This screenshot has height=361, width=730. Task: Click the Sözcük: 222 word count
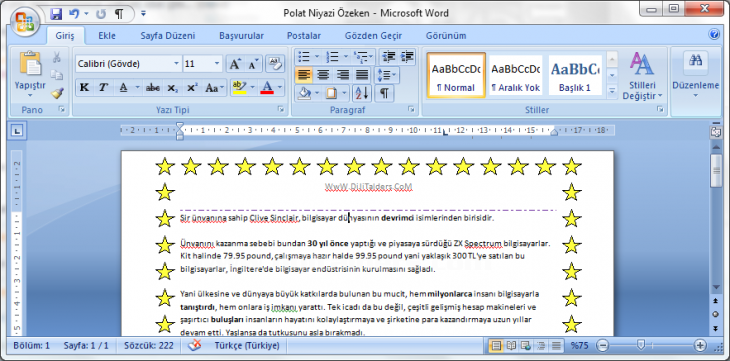coord(149,346)
